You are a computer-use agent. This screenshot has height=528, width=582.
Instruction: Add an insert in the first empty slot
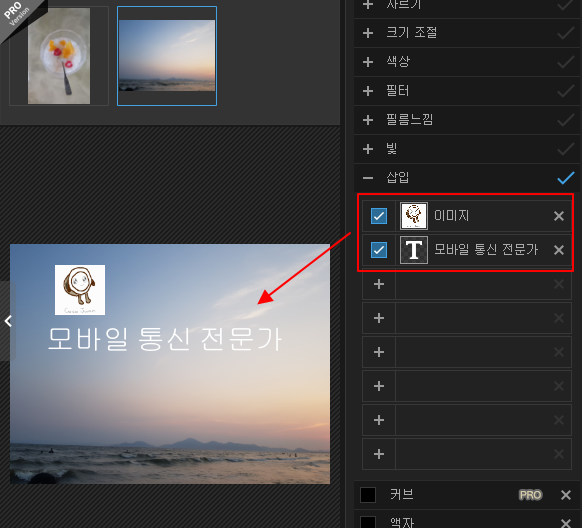(379, 284)
